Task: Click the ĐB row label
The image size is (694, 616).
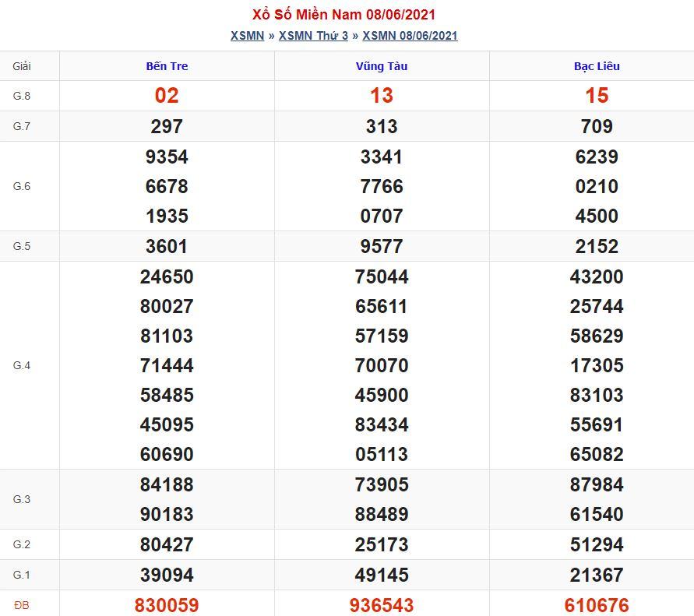Action: 22,605
